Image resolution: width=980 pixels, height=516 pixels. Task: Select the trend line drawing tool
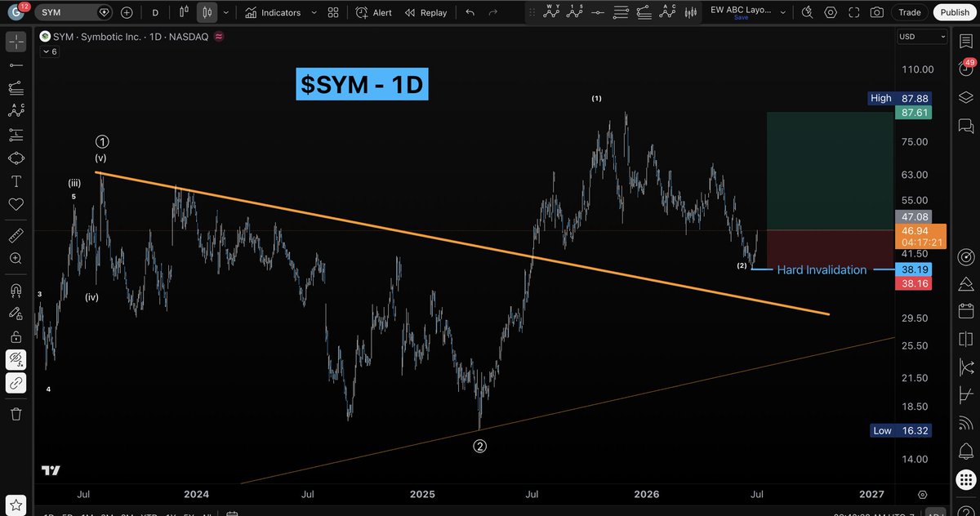coord(16,64)
